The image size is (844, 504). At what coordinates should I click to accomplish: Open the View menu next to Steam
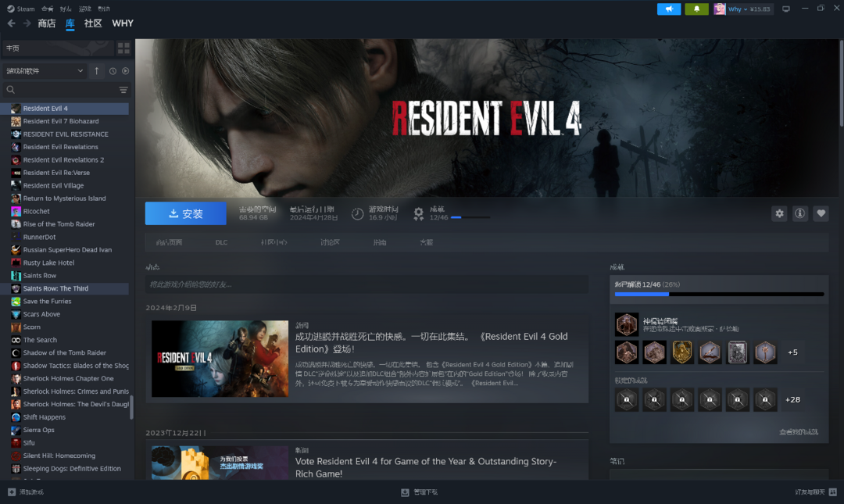[48, 9]
